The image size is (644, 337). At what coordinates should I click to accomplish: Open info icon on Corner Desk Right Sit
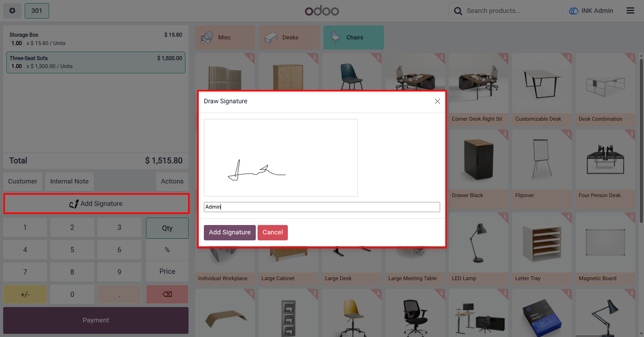coord(504,57)
